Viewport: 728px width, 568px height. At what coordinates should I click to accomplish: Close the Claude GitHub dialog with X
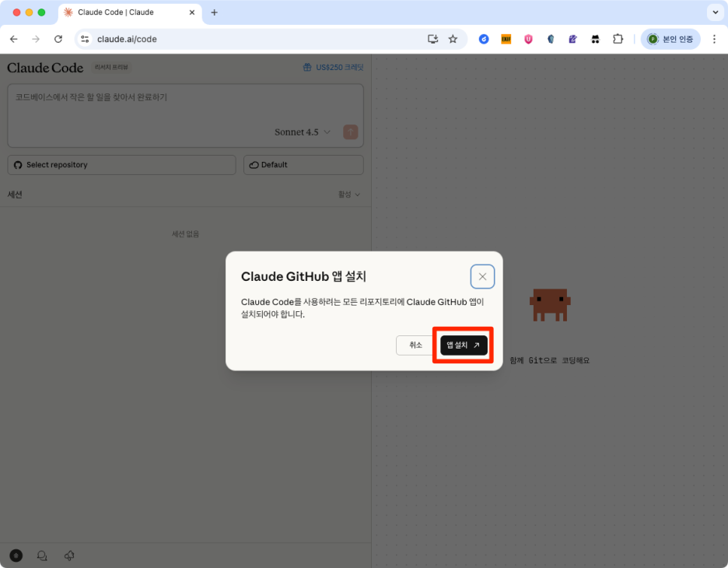pyautogui.click(x=482, y=276)
